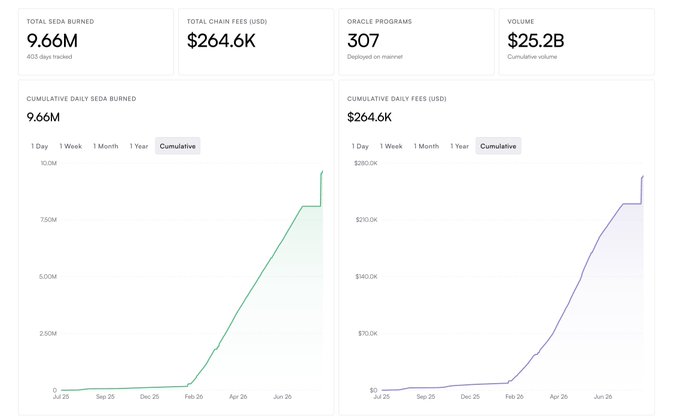Click the $280.0K axis label
The image size is (680, 419).
pos(366,163)
